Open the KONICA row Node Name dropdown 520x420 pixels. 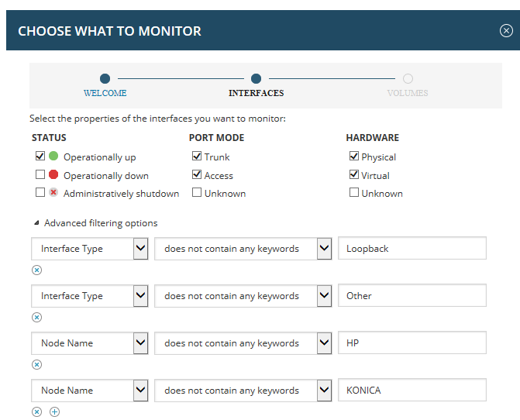click(x=90, y=391)
